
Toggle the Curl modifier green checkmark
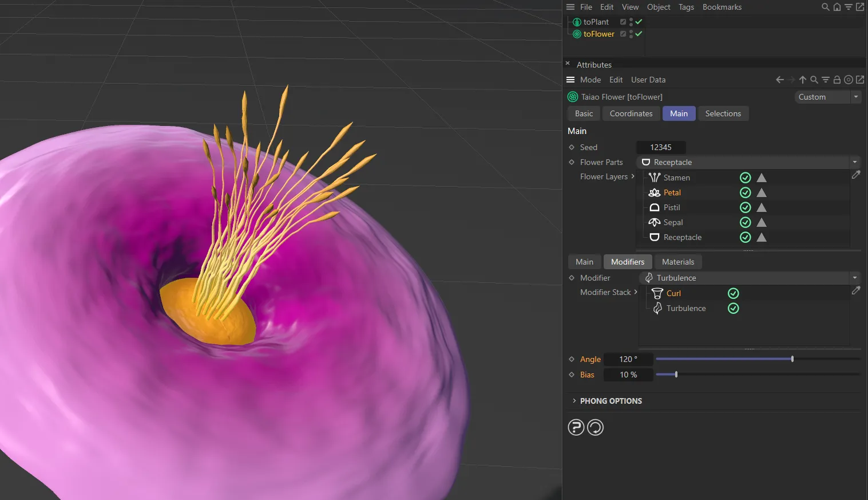pos(734,293)
